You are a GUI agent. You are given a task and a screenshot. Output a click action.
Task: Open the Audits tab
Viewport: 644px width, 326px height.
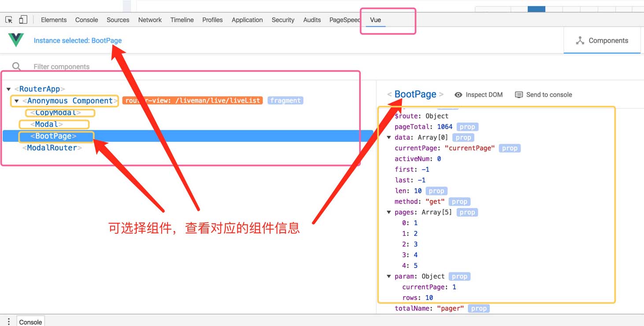tap(312, 20)
